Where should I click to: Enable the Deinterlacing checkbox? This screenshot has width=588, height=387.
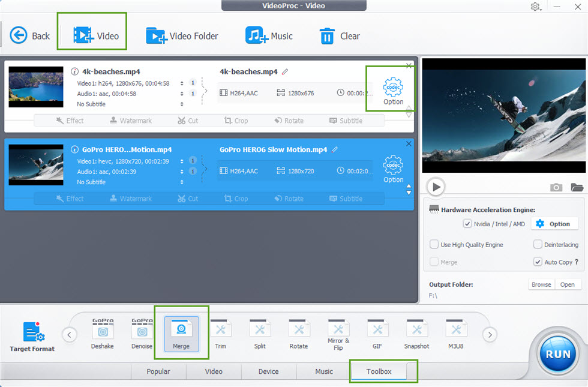pyautogui.click(x=538, y=245)
